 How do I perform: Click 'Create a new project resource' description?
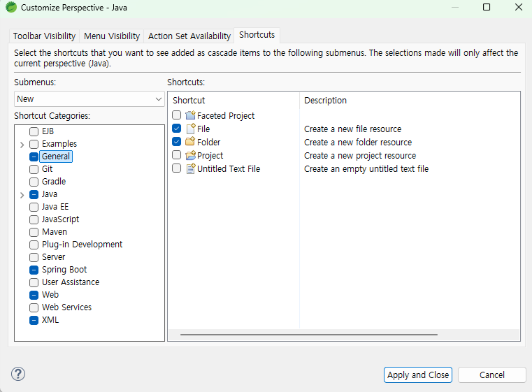click(360, 155)
